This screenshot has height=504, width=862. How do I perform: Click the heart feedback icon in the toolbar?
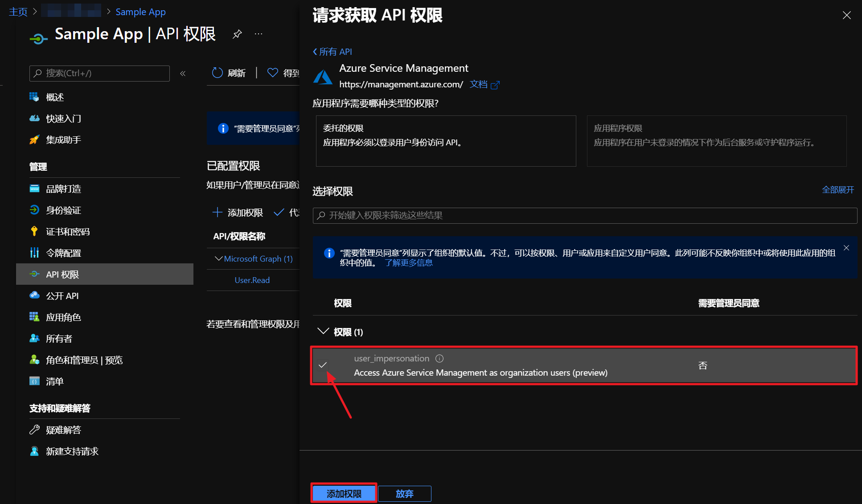(x=272, y=73)
